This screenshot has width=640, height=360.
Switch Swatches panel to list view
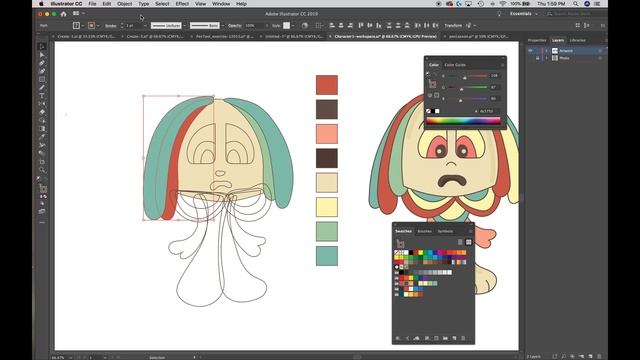coord(460,242)
